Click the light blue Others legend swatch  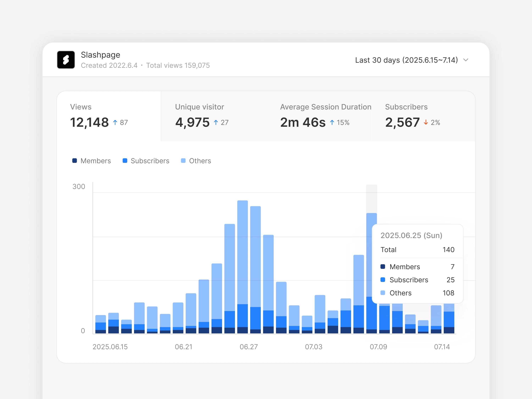[x=183, y=161]
